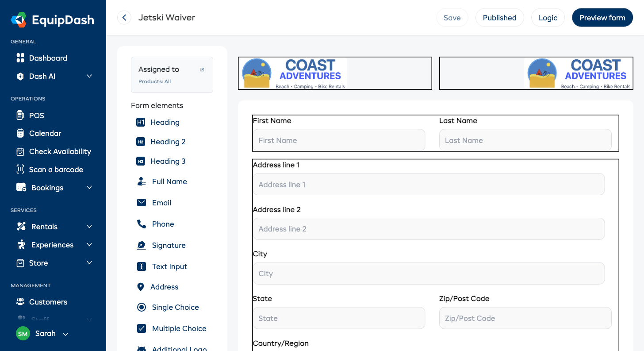Click the Address line 2 input field
Viewport: 644px width, 351px height.
(x=429, y=229)
